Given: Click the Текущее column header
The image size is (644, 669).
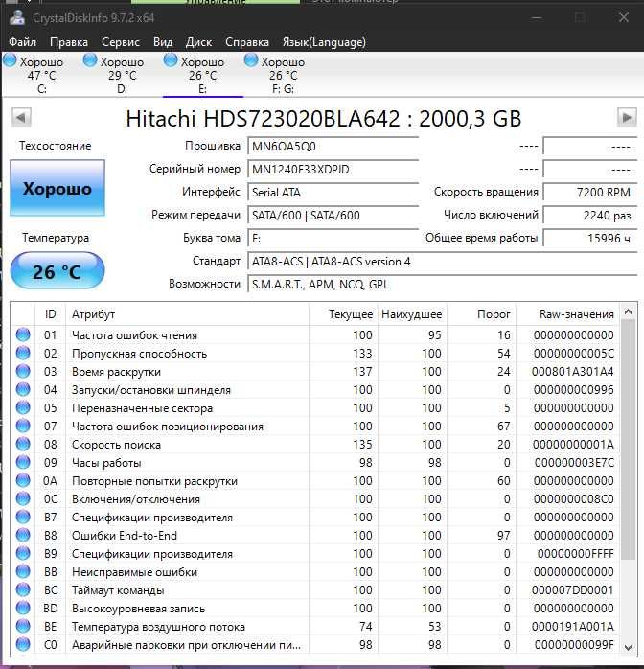Looking at the screenshot, I should 343,314.
